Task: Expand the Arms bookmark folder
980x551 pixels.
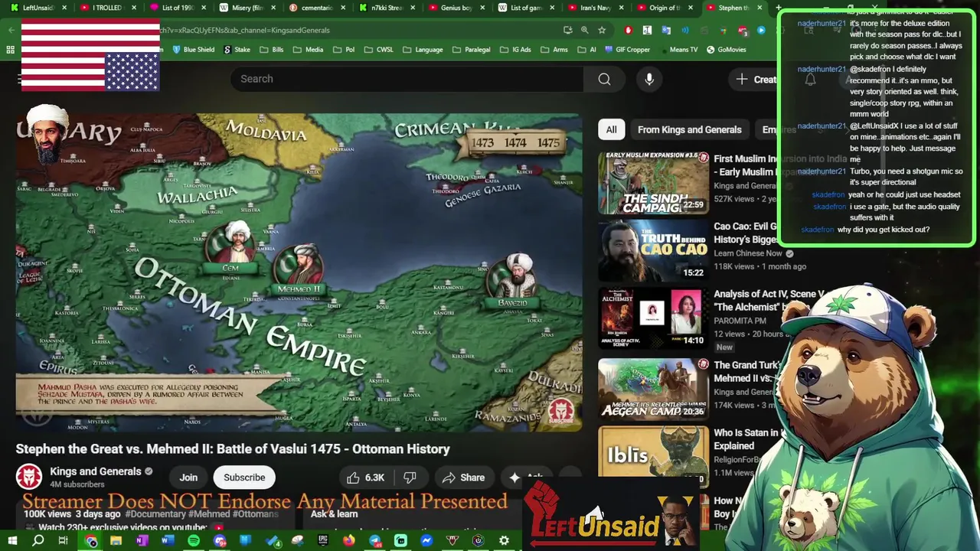Action: pos(554,50)
